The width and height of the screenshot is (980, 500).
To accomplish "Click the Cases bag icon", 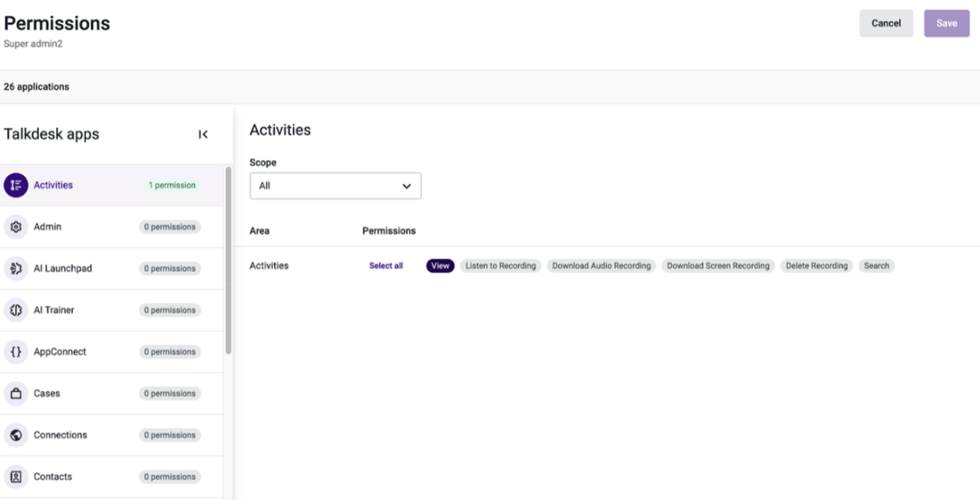I will tap(16, 393).
